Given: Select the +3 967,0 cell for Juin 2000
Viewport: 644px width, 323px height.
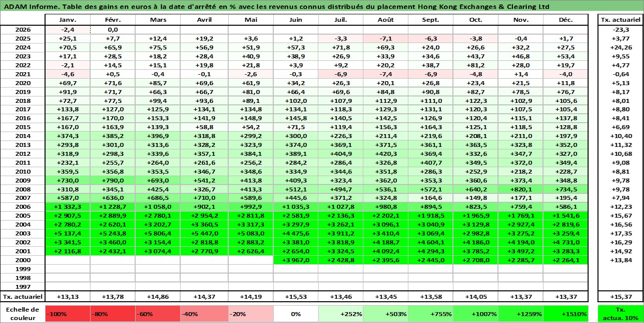Looking at the screenshot, I should pos(296,260).
